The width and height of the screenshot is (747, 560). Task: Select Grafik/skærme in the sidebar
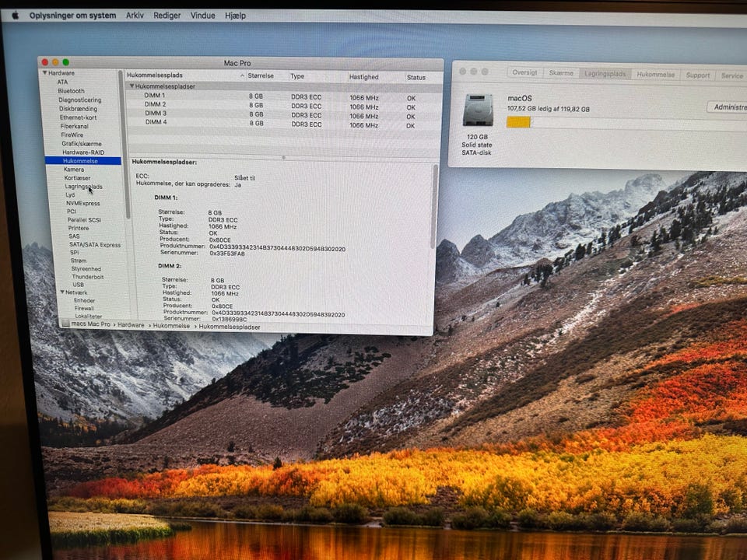coord(82,143)
